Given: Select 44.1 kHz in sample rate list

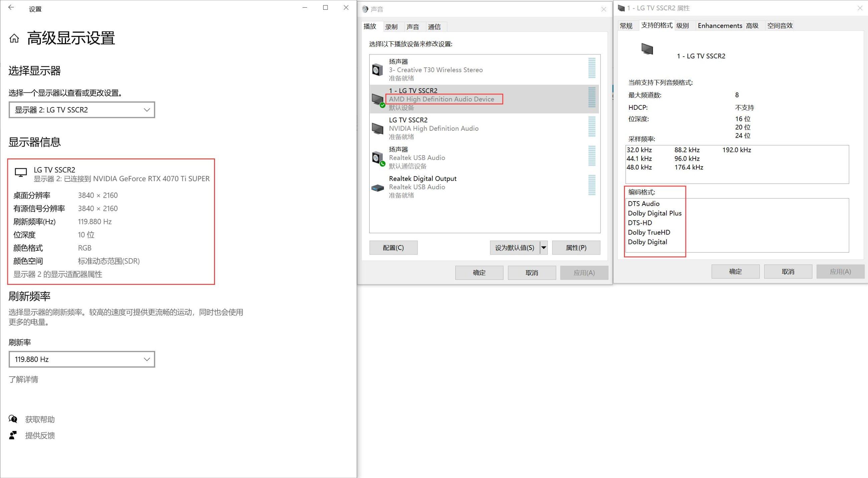Looking at the screenshot, I should [639, 158].
